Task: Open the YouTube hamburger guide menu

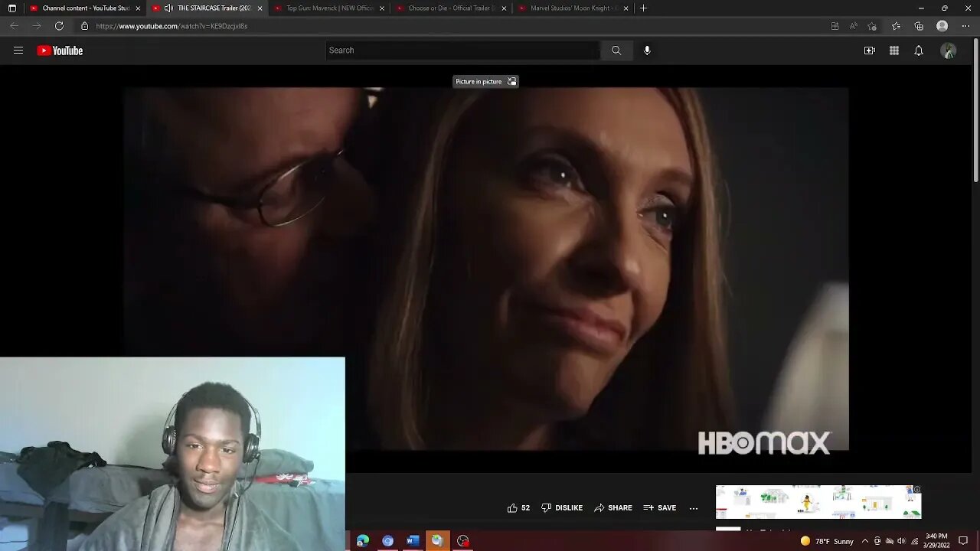Action: coord(18,51)
